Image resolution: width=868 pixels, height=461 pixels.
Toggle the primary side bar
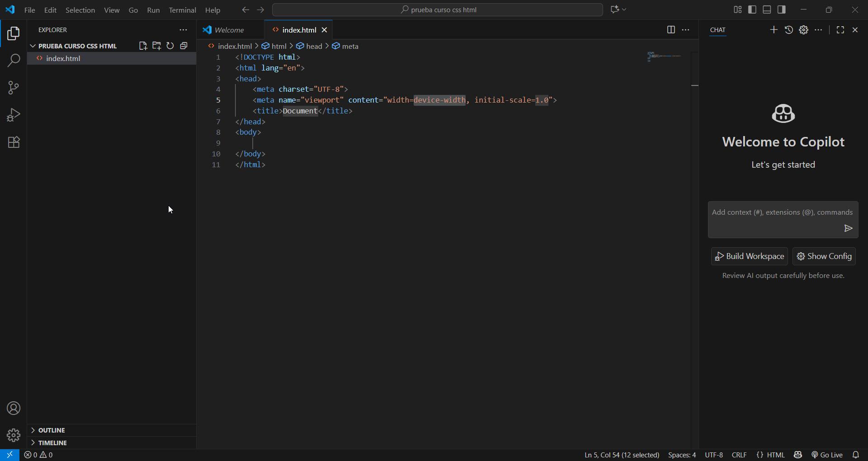(x=752, y=9)
